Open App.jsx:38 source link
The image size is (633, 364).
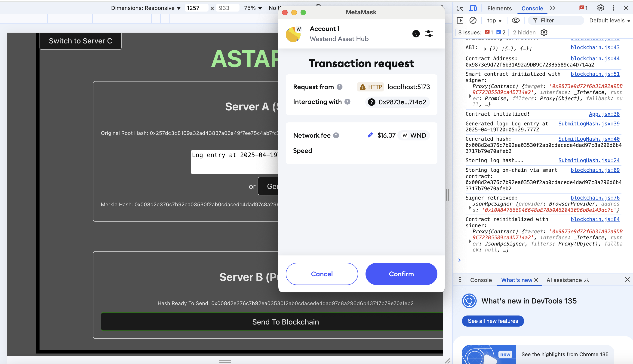point(604,114)
